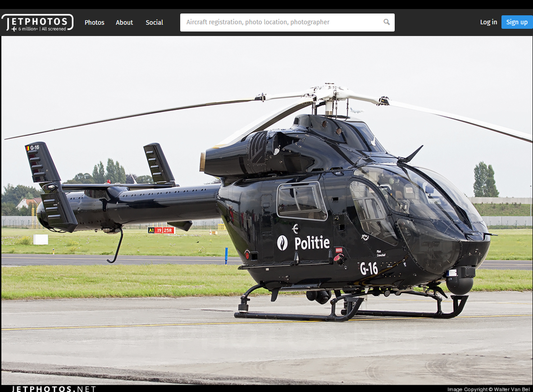The width and height of the screenshot is (533, 392).
Task: Click the JetPhotos logo in the header
Action: pos(37,23)
